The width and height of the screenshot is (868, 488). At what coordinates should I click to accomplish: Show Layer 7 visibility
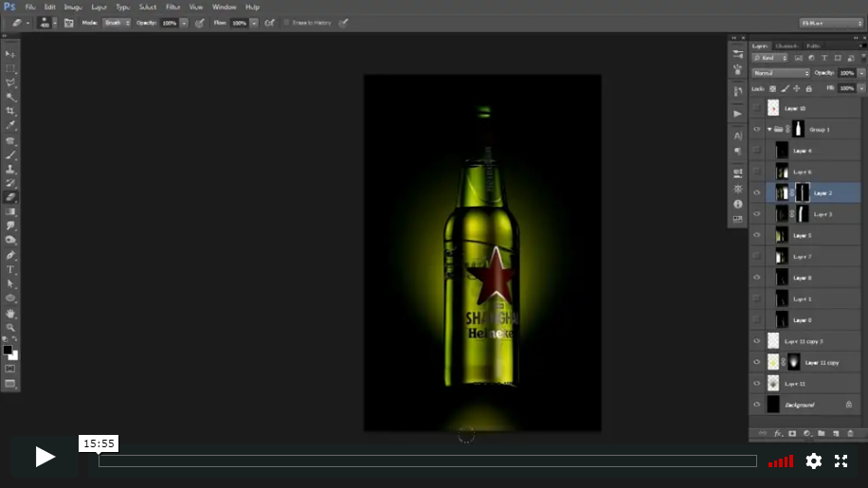[x=757, y=256]
